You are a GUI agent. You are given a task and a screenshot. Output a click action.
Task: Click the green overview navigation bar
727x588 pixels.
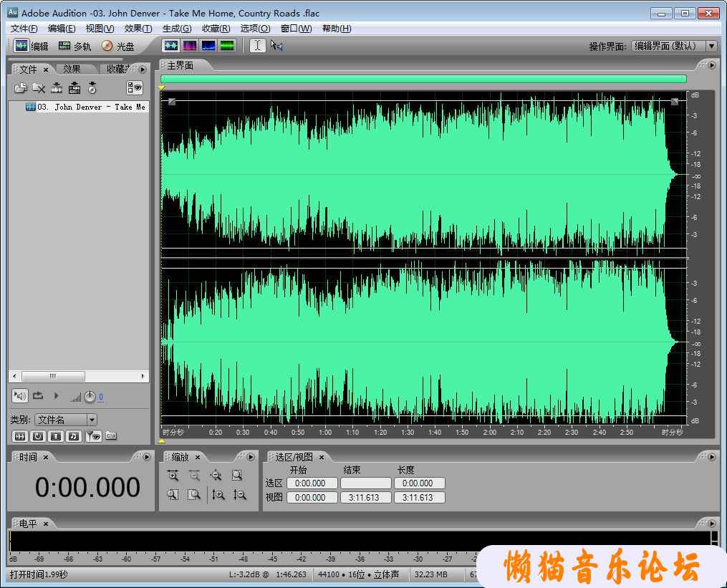tap(423, 79)
